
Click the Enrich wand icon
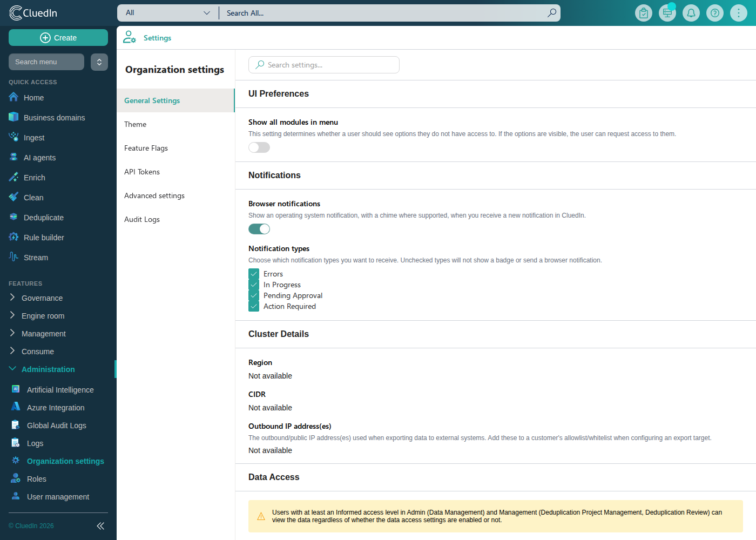13,177
